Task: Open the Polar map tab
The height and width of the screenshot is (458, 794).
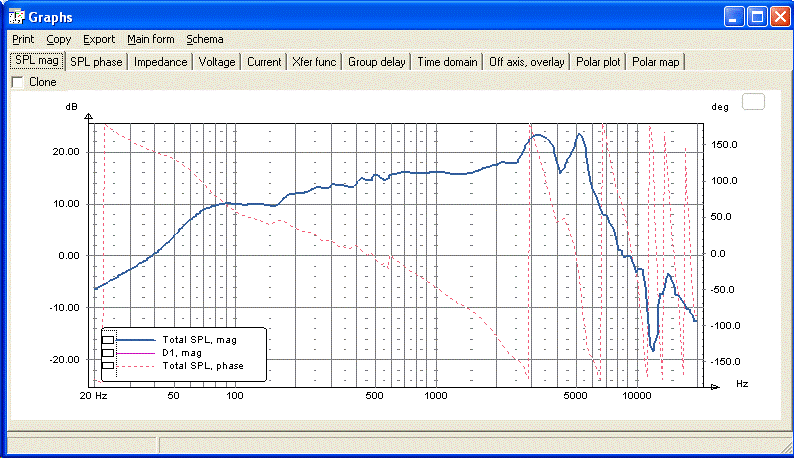Action: click(x=656, y=62)
